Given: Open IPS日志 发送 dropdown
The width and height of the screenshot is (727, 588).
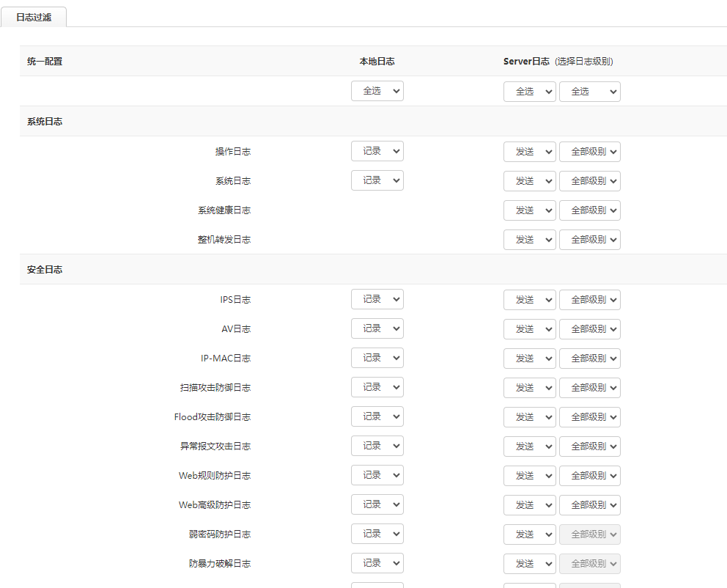Looking at the screenshot, I should (x=529, y=300).
